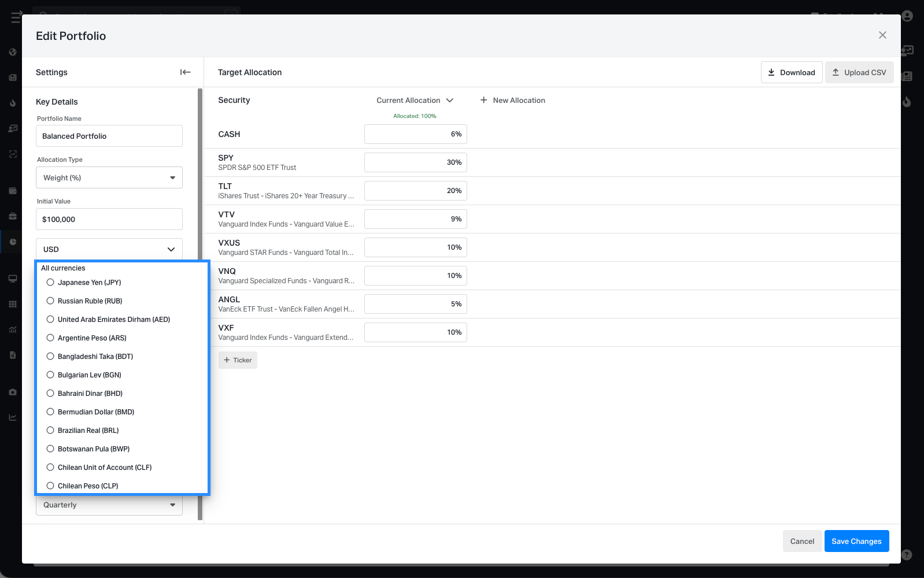Click the presenter icon in right sidebar

907,50
